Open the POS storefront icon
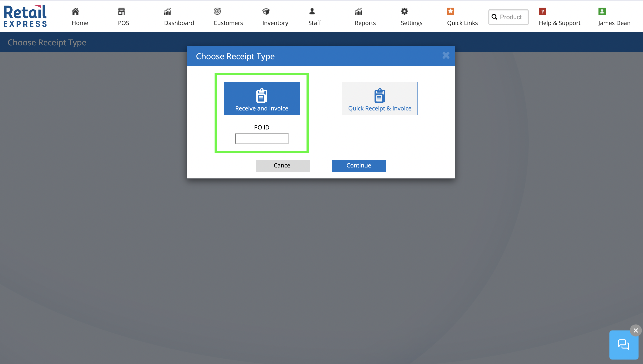The image size is (643, 364). (121, 11)
